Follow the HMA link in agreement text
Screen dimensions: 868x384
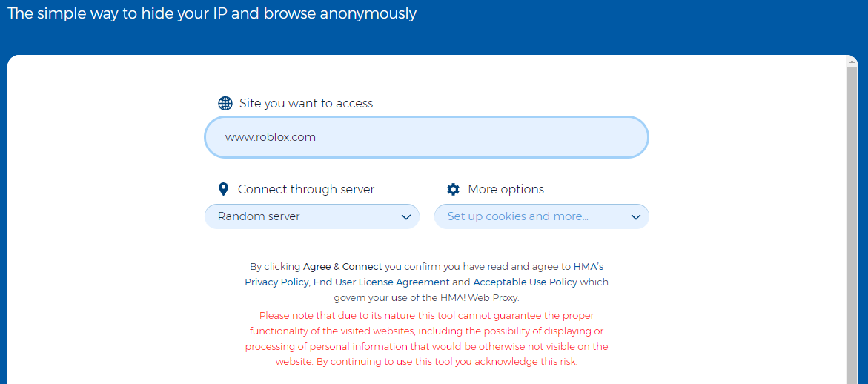pyautogui.click(x=586, y=266)
